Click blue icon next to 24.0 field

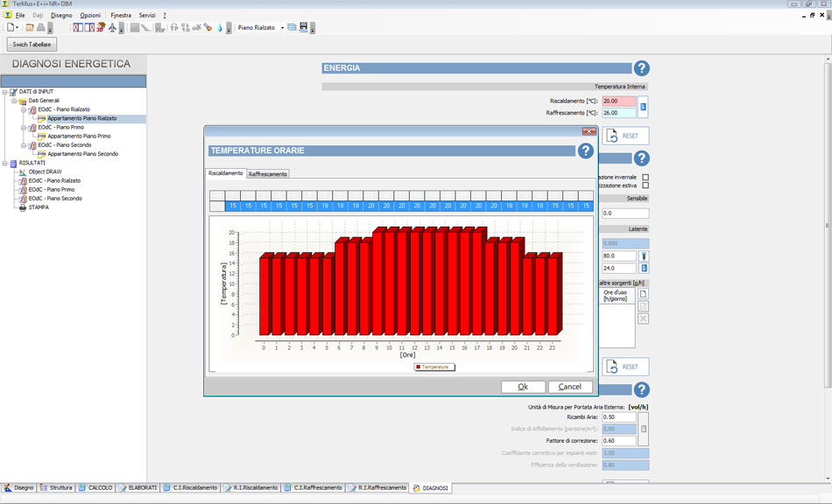[x=644, y=268]
